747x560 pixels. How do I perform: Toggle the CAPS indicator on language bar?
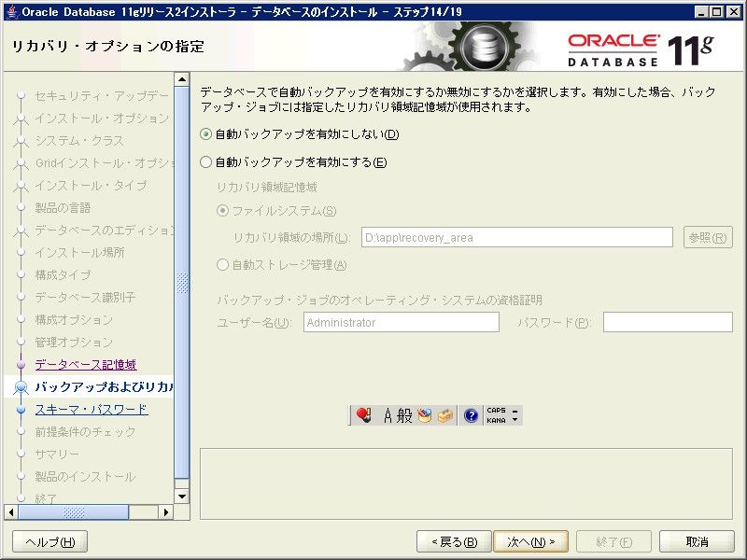(x=495, y=411)
